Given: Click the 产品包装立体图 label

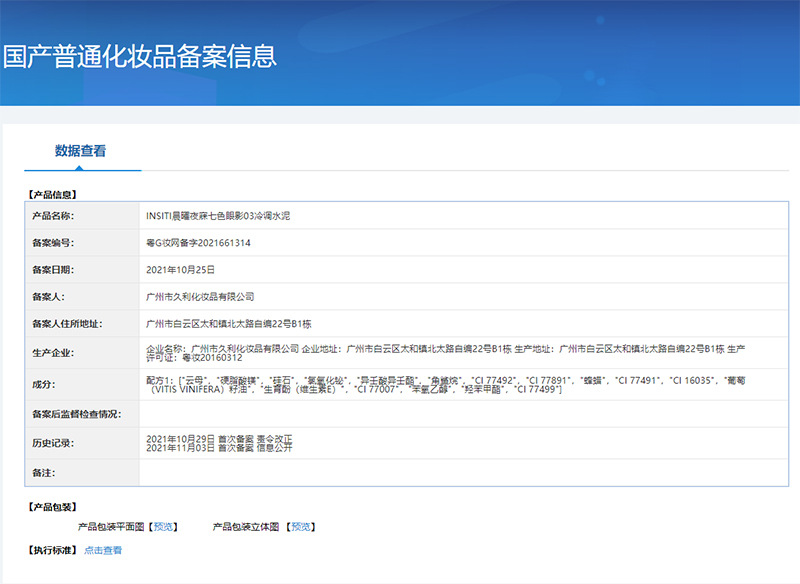Looking at the screenshot, I should [246, 527].
